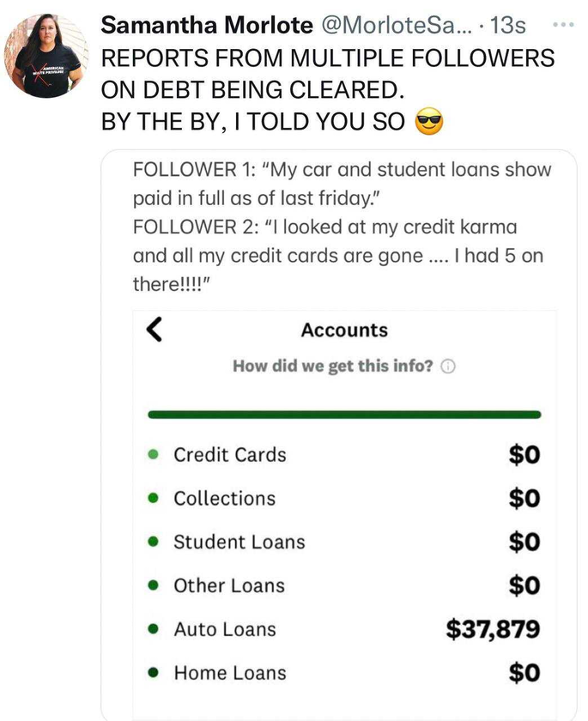Tap the back arrow beside Accounts
This screenshot has height=721, width=588.
pyautogui.click(x=154, y=330)
